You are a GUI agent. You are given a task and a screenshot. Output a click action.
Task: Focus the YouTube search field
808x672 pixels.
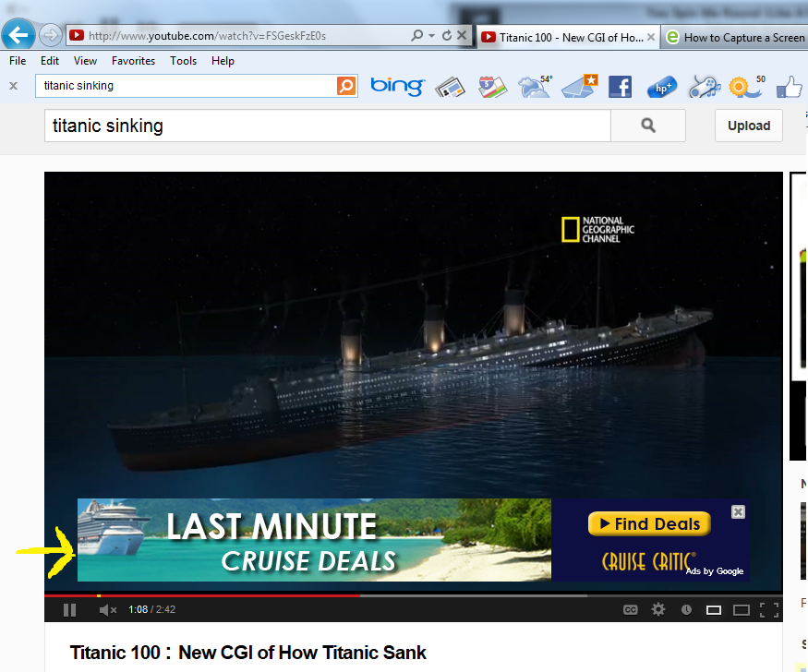click(328, 126)
